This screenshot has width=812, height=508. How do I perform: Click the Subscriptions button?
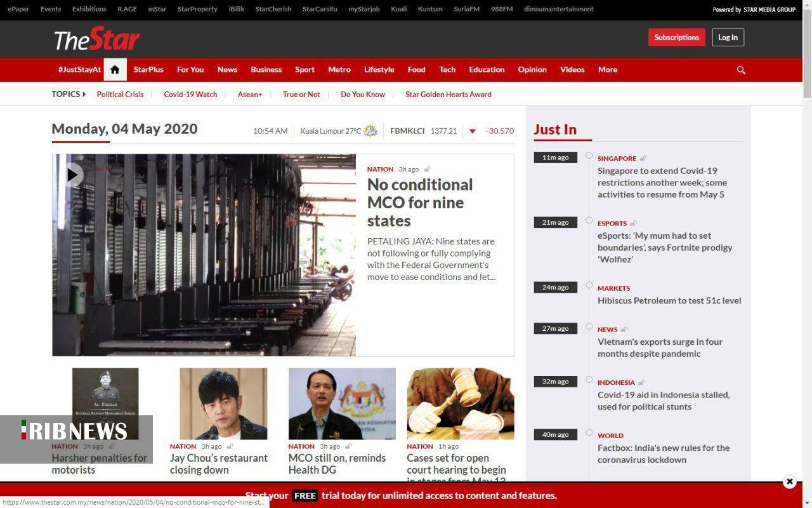[x=676, y=37]
